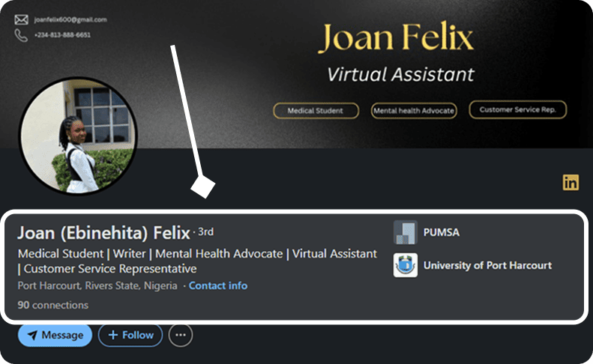Viewport: 593px width, 364px height.
Task: View the 90 connections link
Action: [x=53, y=305]
